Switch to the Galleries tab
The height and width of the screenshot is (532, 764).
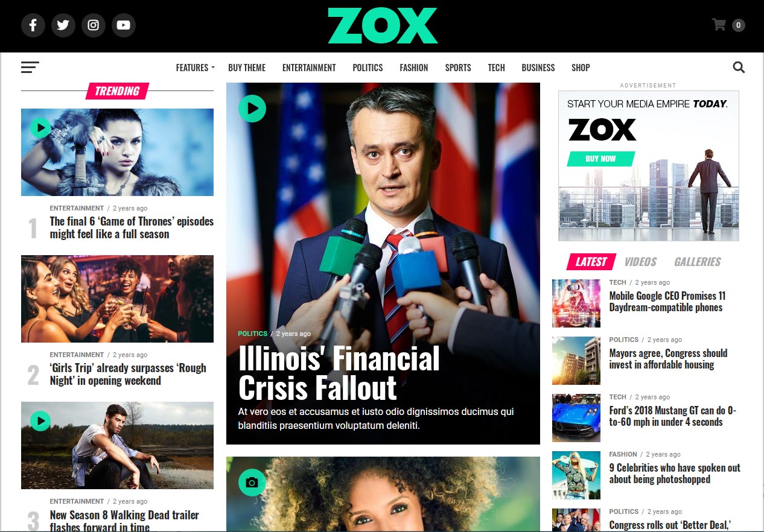[698, 262]
